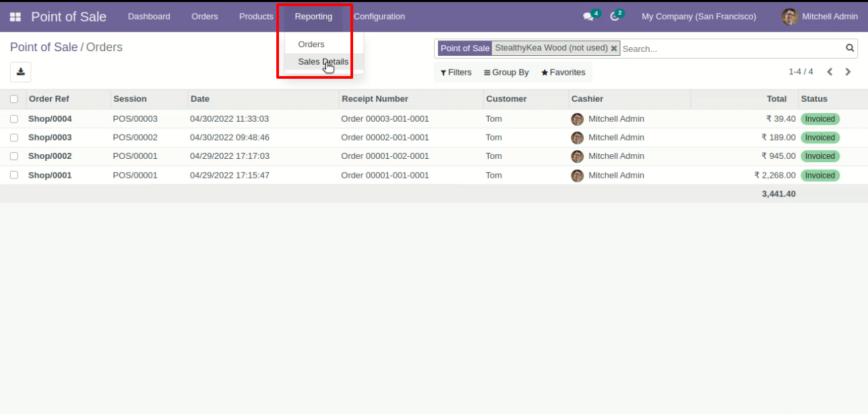Viewport: 868px width, 414px height.
Task: Sort by Session column header
Action: coord(149,99)
